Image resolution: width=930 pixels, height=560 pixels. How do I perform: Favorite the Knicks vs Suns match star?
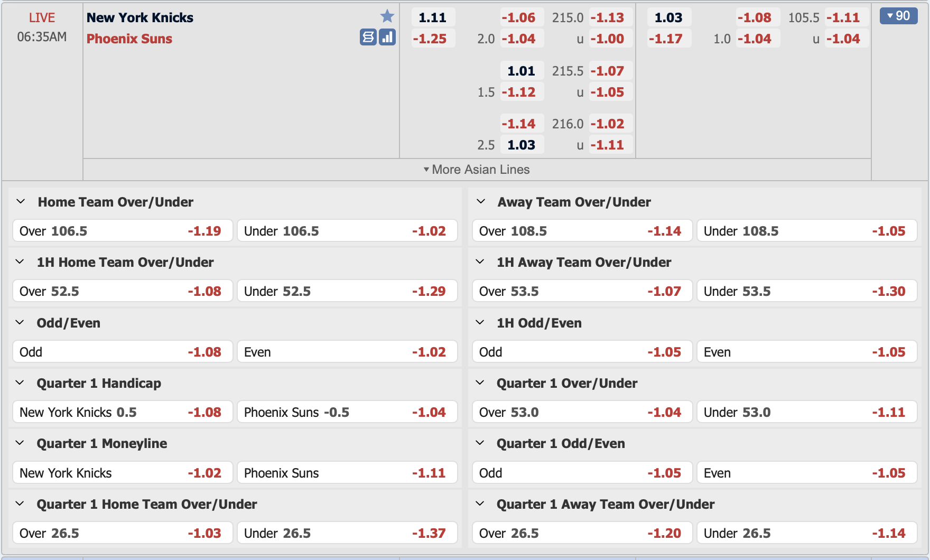click(x=387, y=16)
